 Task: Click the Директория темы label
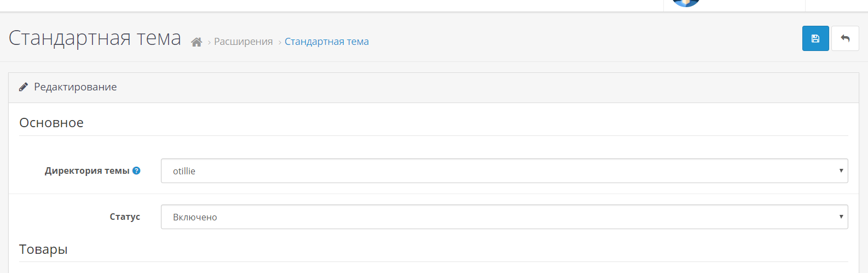click(x=87, y=170)
